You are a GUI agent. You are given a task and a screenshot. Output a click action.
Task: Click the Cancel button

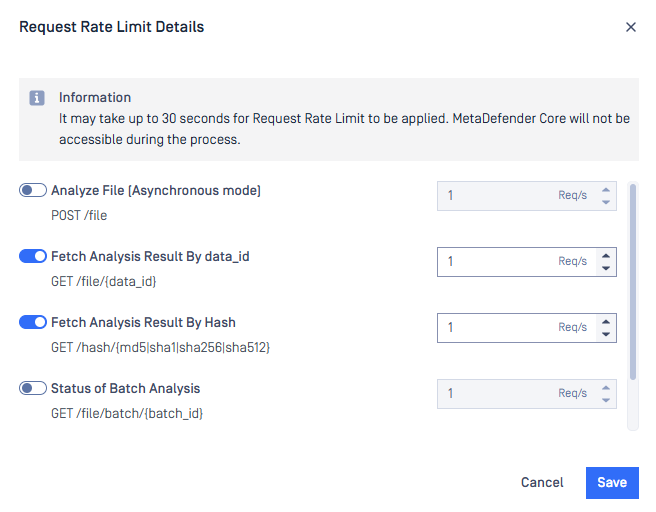coord(542,483)
